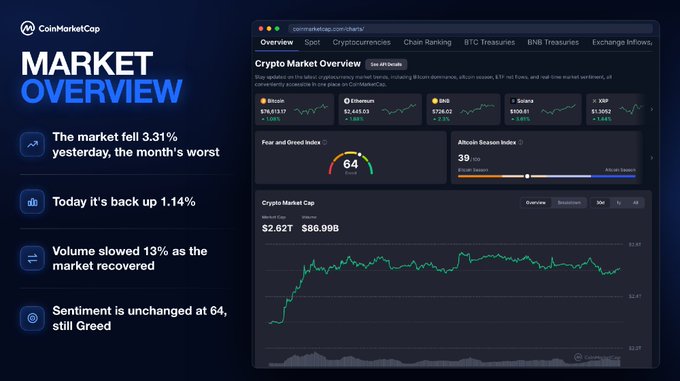Click the BNB price $726.02
The width and height of the screenshot is (680, 381).
click(x=442, y=111)
